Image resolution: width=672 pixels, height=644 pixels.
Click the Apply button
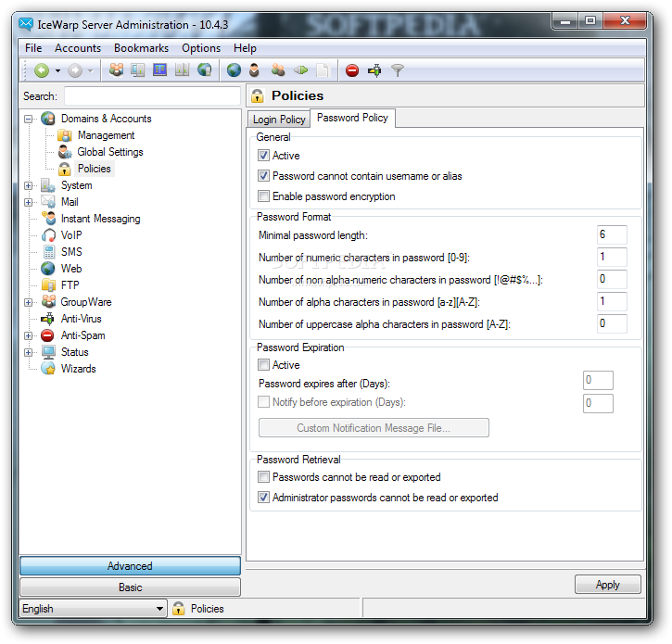[x=608, y=585]
